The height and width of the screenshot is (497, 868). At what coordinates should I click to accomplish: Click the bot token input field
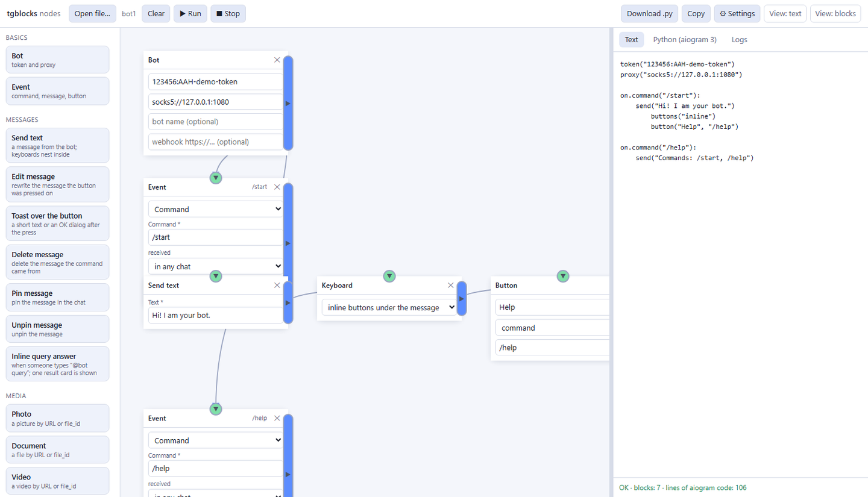pyautogui.click(x=216, y=81)
